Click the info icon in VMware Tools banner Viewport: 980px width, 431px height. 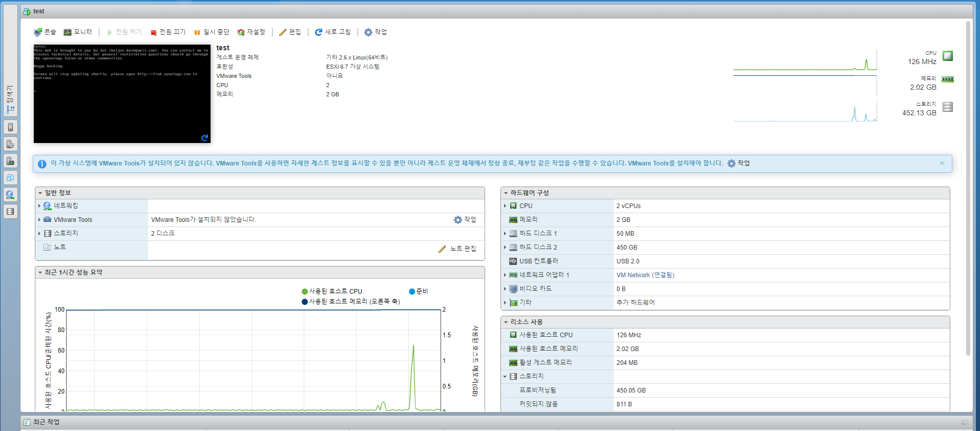(42, 164)
